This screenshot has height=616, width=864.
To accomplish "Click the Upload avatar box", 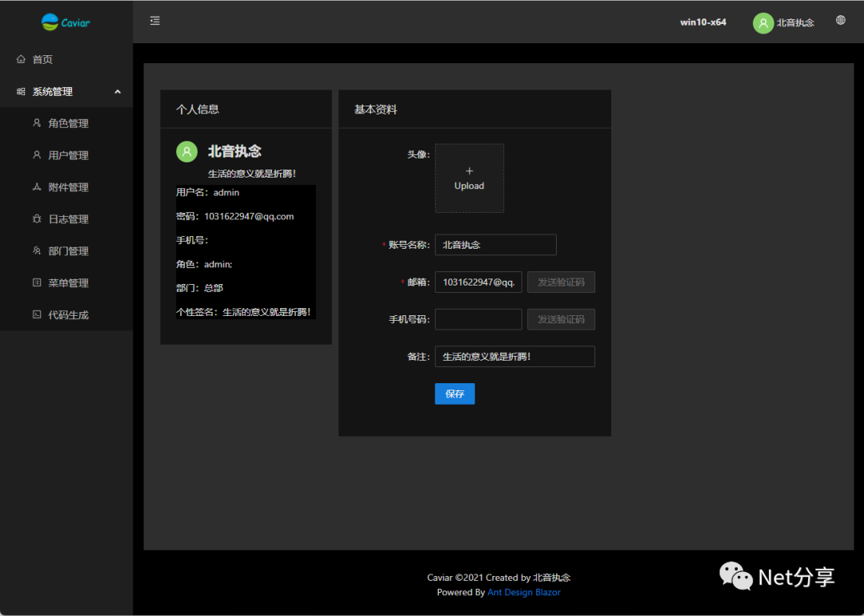I will [x=469, y=178].
